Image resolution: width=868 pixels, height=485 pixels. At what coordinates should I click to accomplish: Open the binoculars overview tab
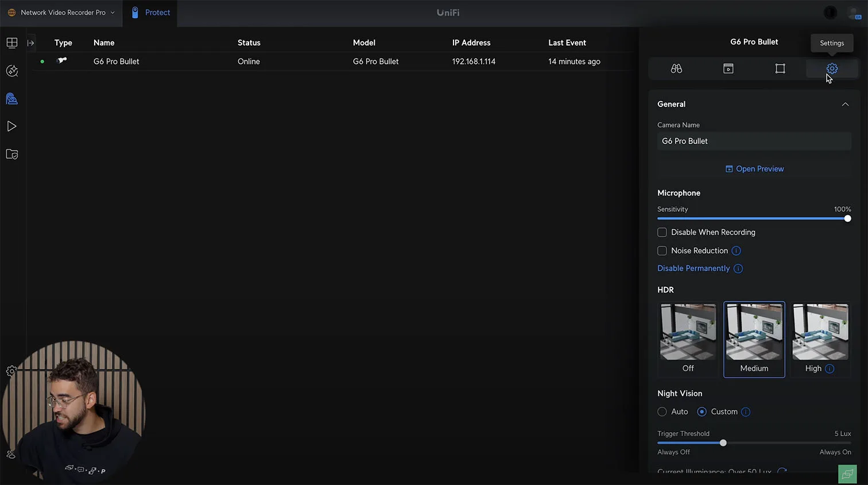pos(676,68)
